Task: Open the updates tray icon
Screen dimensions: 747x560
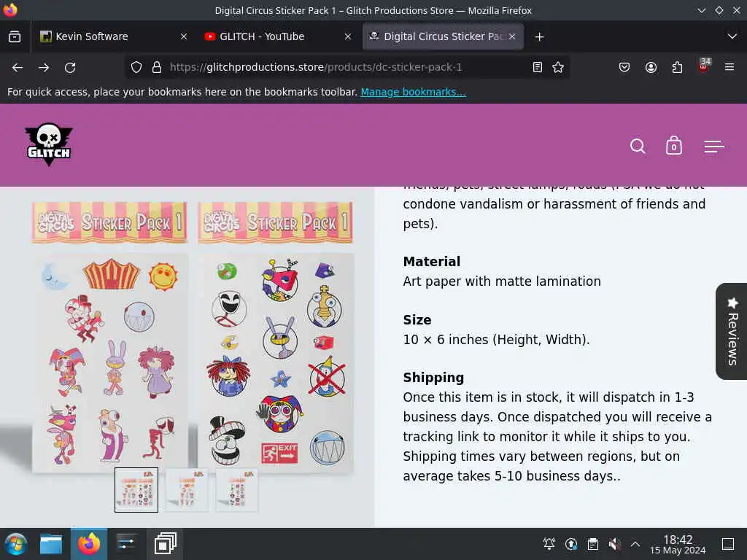Action: pos(571,544)
